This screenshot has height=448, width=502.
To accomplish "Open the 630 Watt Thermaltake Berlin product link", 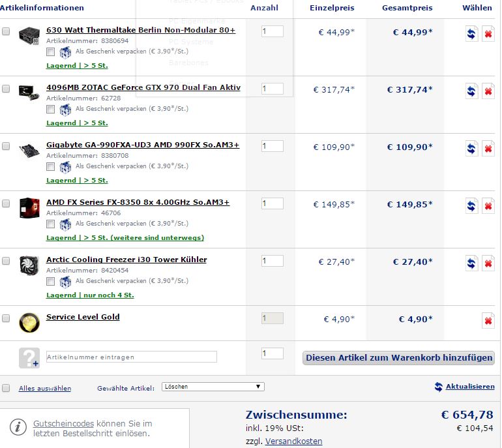I will coord(141,30).
